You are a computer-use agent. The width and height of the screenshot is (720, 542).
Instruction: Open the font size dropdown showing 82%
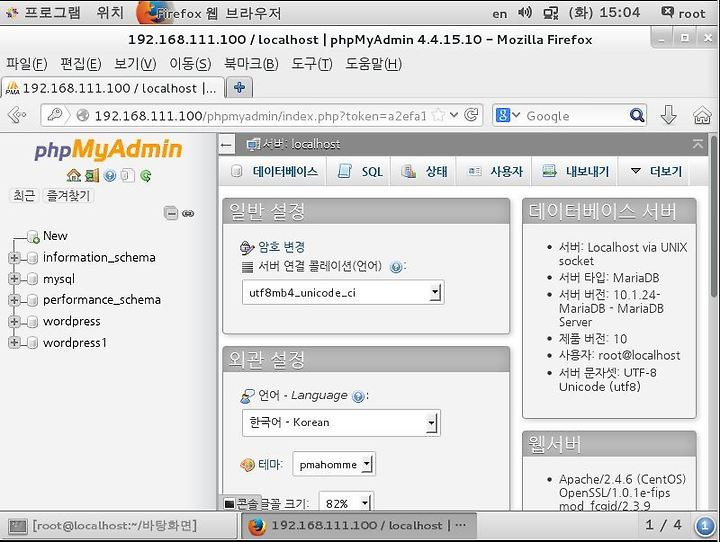click(x=346, y=502)
